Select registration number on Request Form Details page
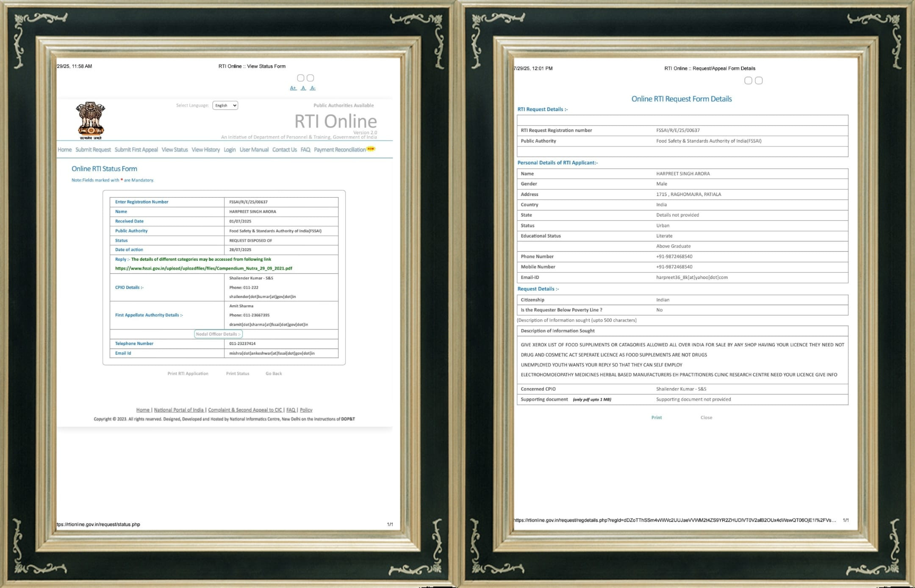The image size is (915, 588). tap(678, 130)
